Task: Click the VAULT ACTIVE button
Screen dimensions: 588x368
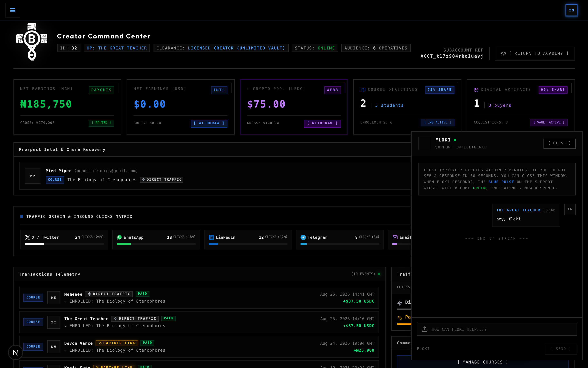Action: (549, 122)
